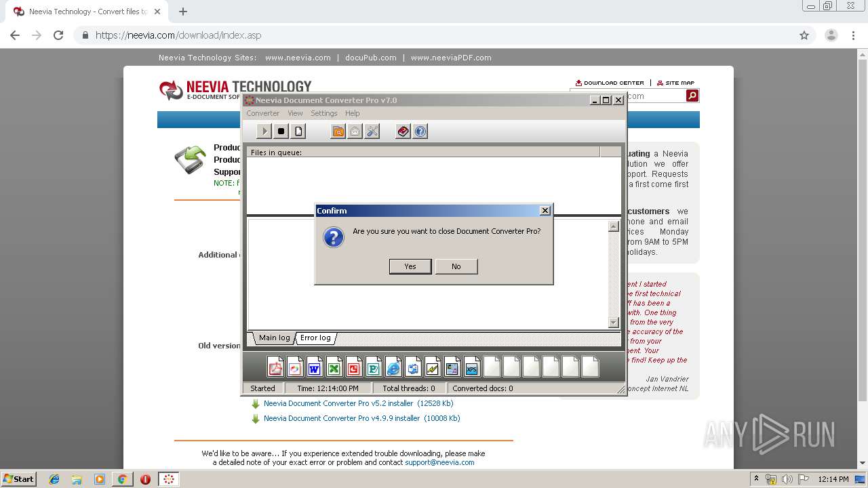Reload the browser page
This screenshot has height=488, width=868.
coord(58,35)
